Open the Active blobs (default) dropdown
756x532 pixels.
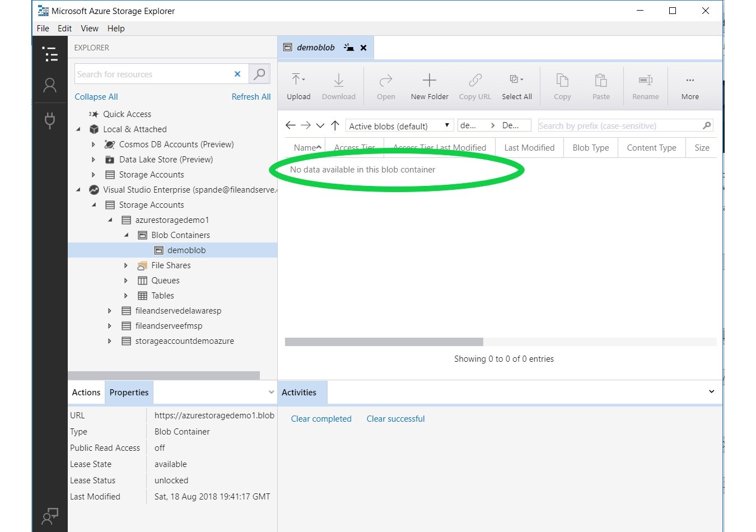pos(399,125)
